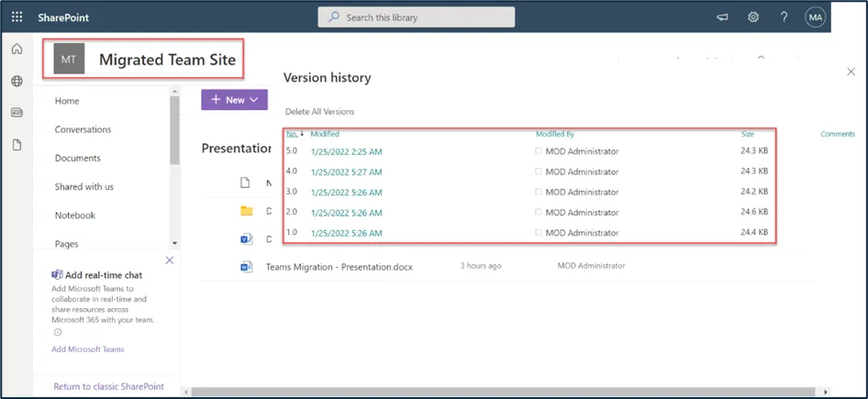The height and width of the screenshot is (399, 868).
Task: Click the megaphone notifications icon
Action: [722, 17]
